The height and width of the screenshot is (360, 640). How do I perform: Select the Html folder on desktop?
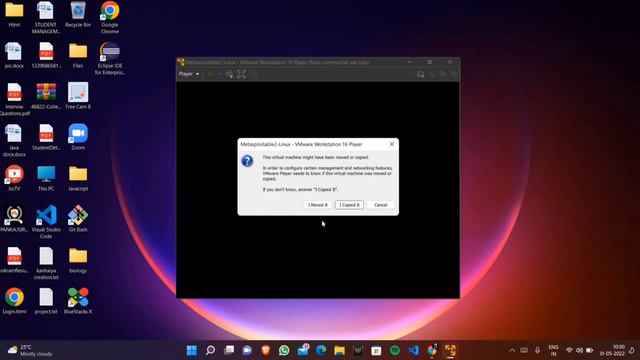(14, 15)
